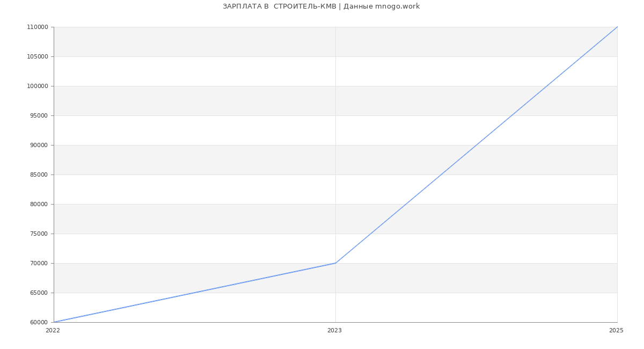
Task: Click the 2023 x-axis label
Action: tap(334, 331)
